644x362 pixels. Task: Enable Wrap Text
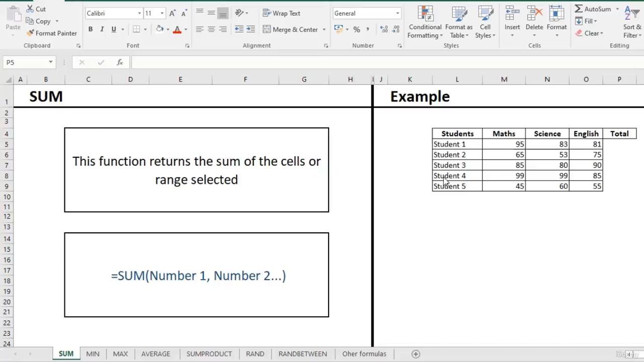point(281,13)
